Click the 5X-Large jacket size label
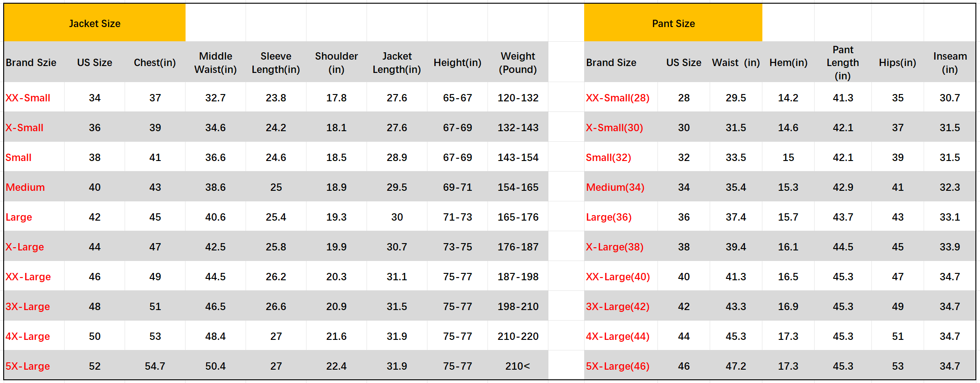 [x=27, y=366]
